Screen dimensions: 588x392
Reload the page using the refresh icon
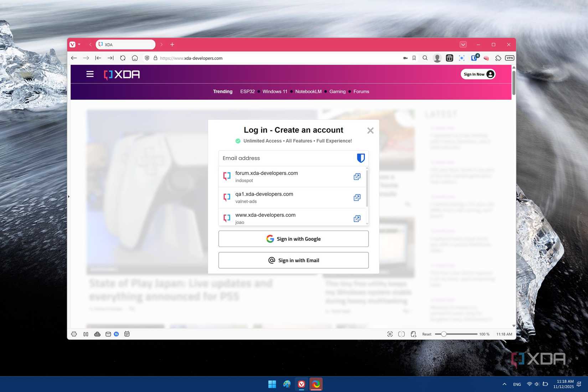pyautogui.click(x=123, y=58)
